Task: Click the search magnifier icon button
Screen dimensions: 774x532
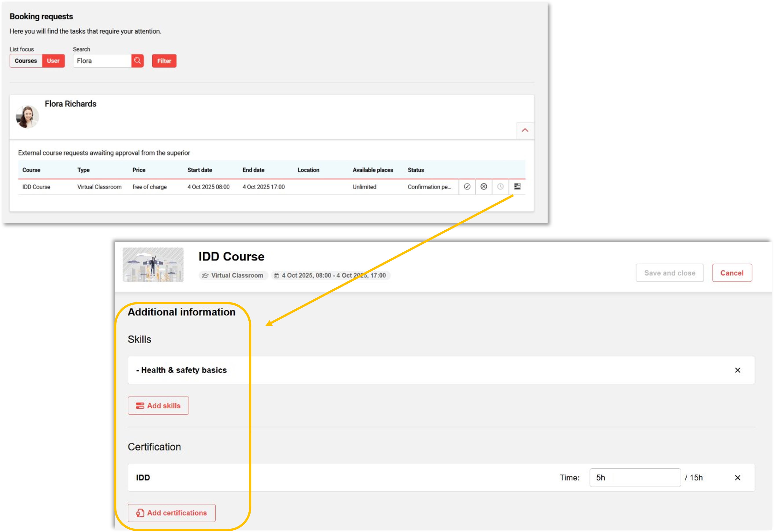Action: pos(137,61)
